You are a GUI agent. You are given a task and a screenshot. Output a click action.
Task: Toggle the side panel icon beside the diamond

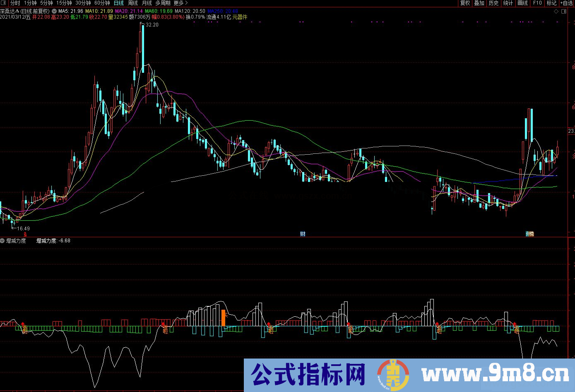tap(565, 11)
